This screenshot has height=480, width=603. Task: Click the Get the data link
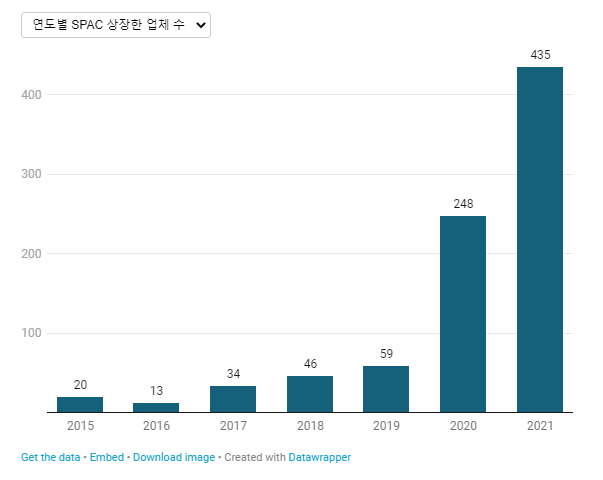tap(50, 457)
